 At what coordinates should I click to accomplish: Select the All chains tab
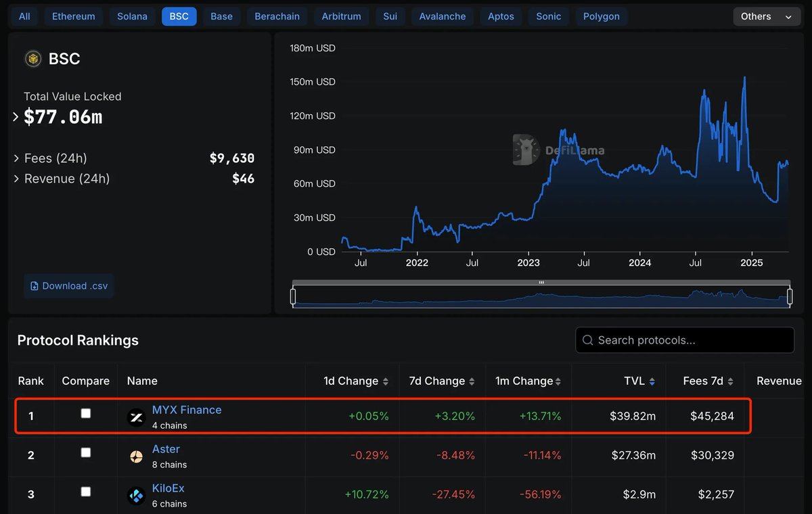point(24,16)
